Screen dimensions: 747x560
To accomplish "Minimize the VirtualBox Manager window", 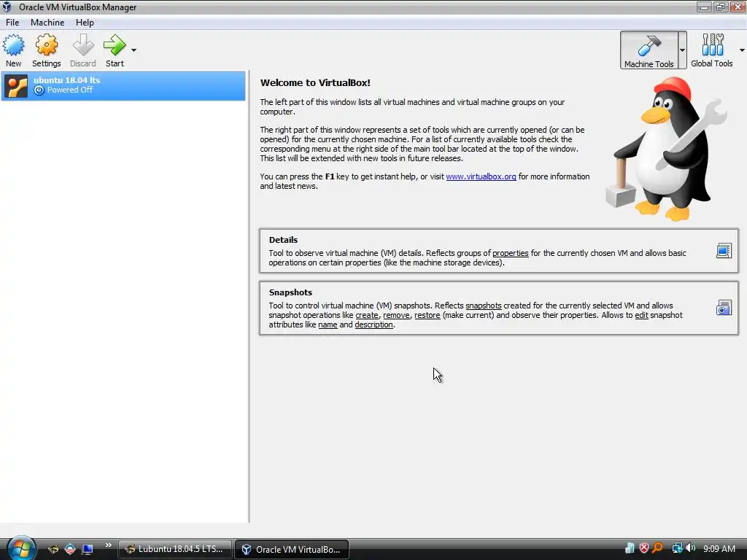I will [704, 7].
